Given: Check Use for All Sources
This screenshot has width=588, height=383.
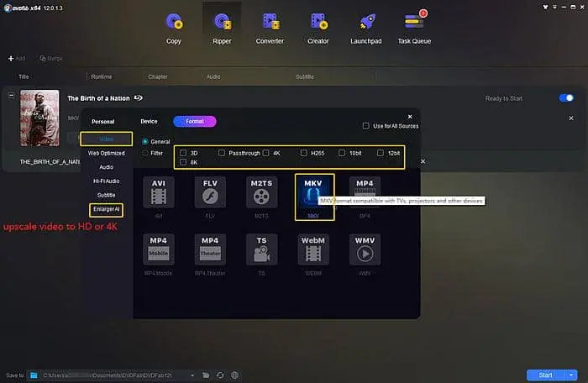Looking at the screenshot, I should (x=366, y=126).
